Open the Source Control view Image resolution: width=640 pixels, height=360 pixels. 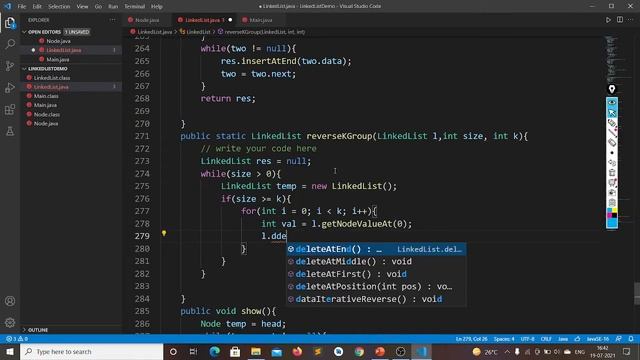10,66
